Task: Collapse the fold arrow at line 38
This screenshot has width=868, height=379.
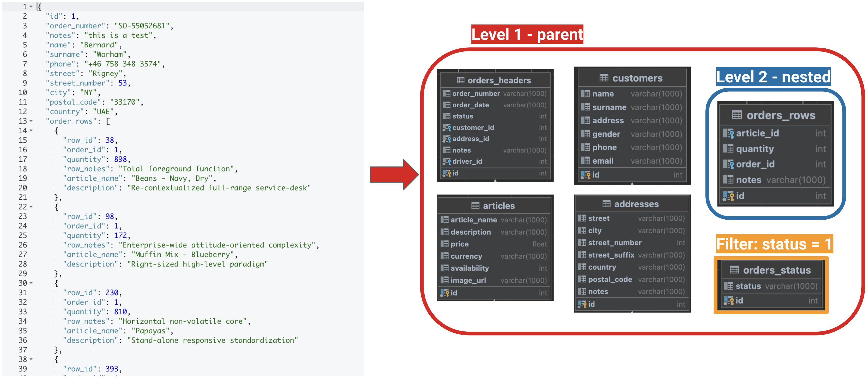Action: [31, 359]
